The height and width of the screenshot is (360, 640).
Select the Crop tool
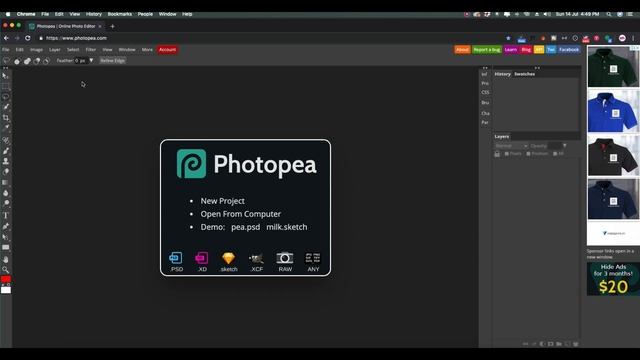(x=6, y=118)
